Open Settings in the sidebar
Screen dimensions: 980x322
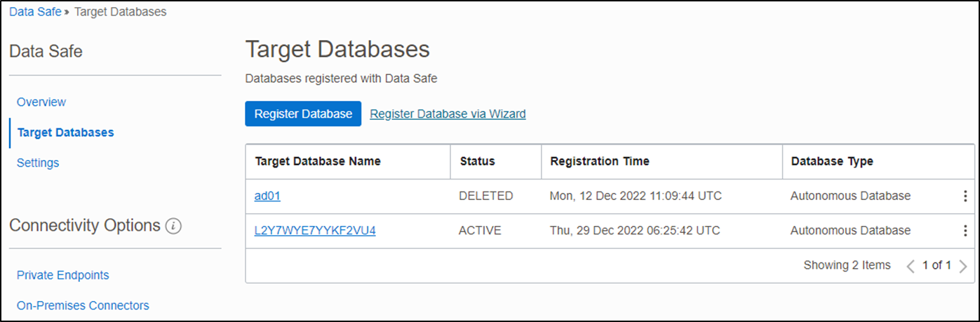[x=38, y=163]
